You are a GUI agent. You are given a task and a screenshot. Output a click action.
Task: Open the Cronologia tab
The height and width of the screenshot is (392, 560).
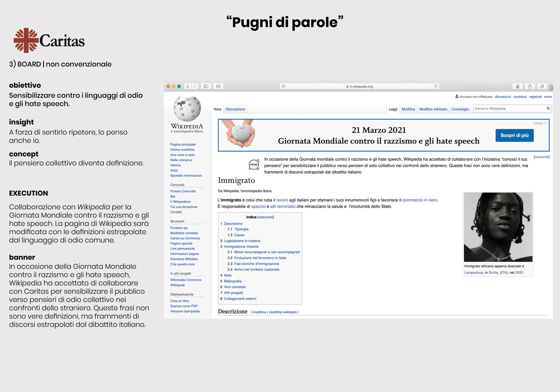(x=460, y=109)
